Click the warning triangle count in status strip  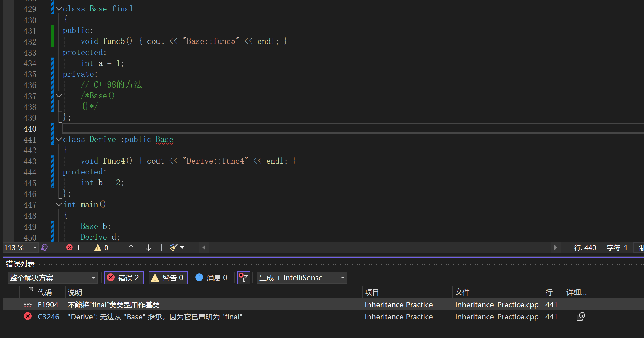tap(98, 248)
